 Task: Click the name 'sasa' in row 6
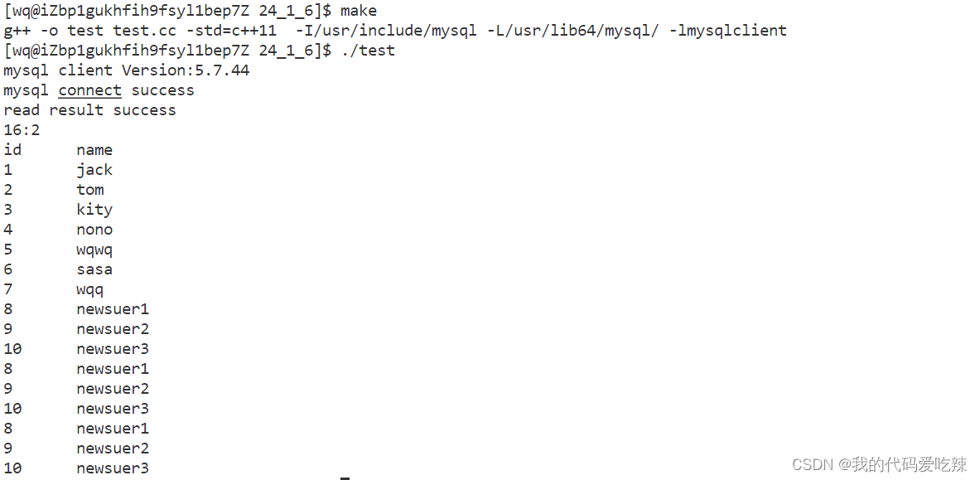94,269
